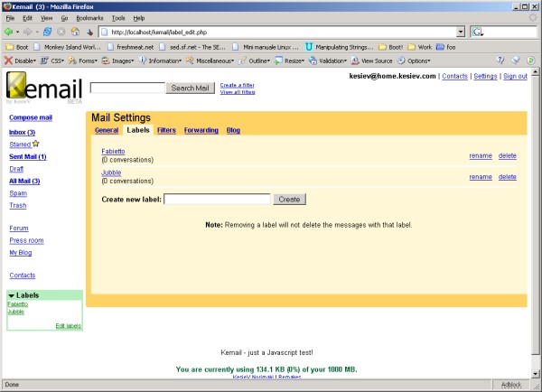The height and width of the screenshot is (392, 542).
Task: Switch to the Filters settings tab
Action: [x=166, y=130]
